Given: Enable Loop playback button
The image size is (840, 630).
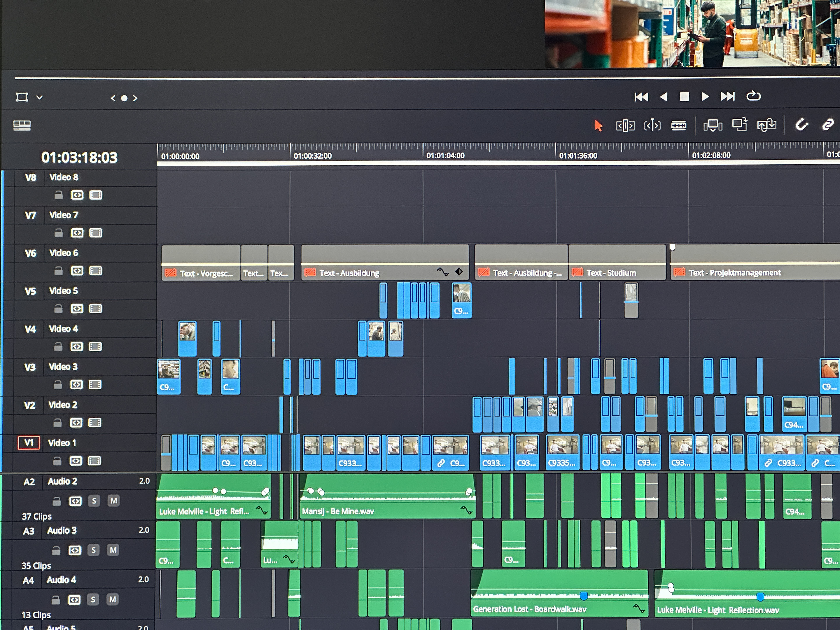Looking at the screenshot, I should tap(753, 96).
